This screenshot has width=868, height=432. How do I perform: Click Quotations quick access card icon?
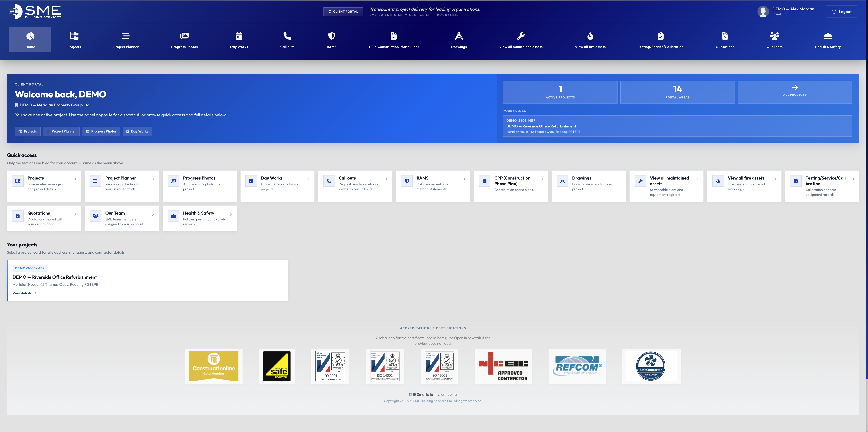(x=18, y=216)
